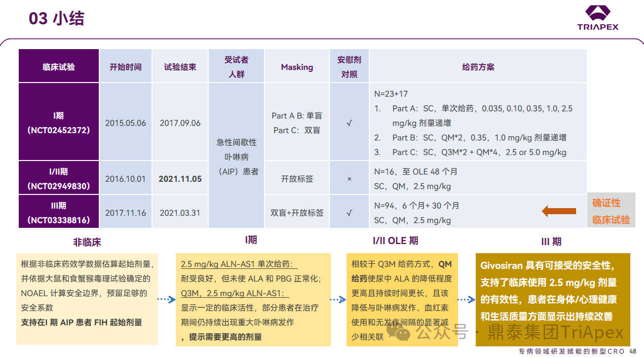Select the bold 2021.11.05 end date
This screenshot has height=358, width=644.
(180, 179)
